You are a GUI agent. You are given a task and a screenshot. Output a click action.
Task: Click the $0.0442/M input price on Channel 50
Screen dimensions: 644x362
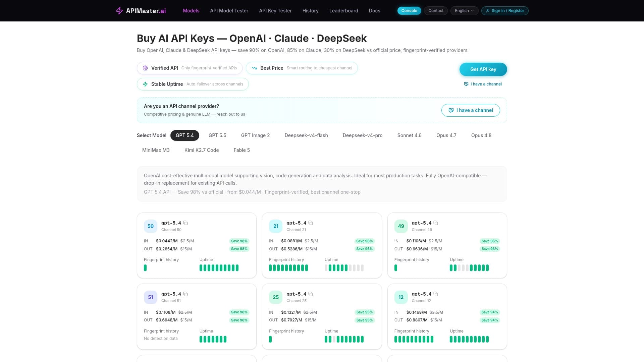click(x=167, y=241)
